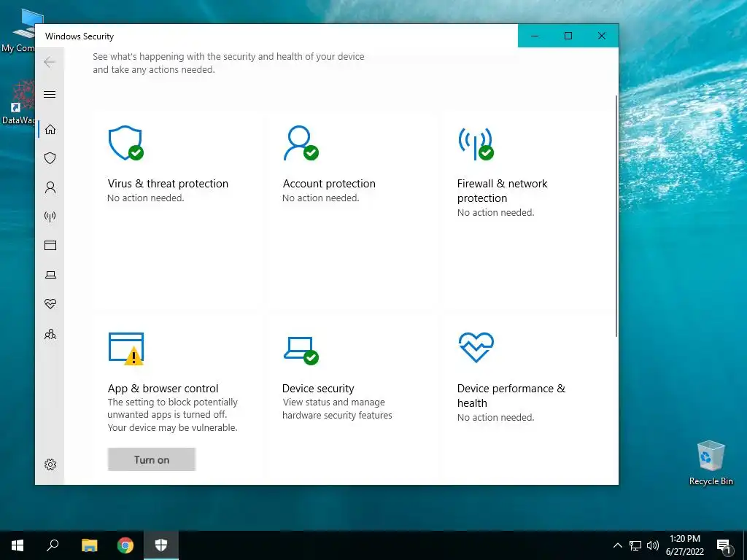The image size is (747, 560).
Task: Open Settings gear in sidebar
Action: pyautogui.click(x=50, y=464)
